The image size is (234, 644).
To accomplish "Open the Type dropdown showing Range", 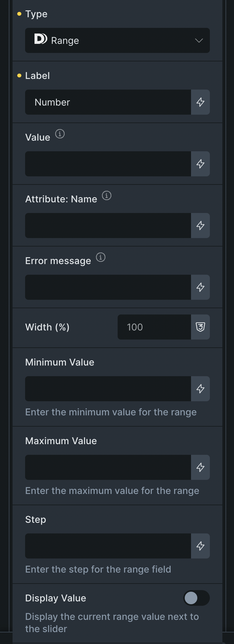I will (117, 40).
